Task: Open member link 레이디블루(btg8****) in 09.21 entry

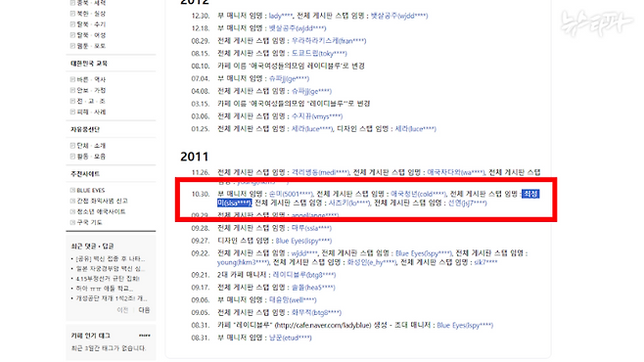Action: point(304,275)
